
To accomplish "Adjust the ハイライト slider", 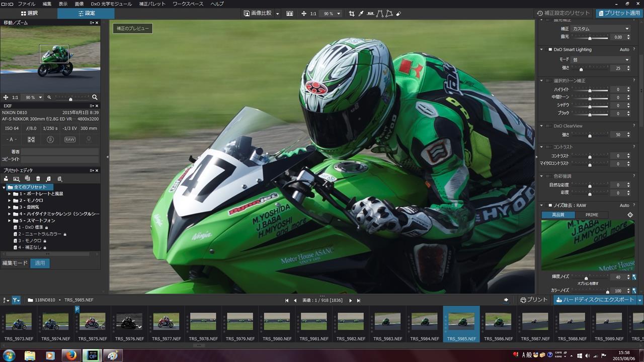I will 590,89.
